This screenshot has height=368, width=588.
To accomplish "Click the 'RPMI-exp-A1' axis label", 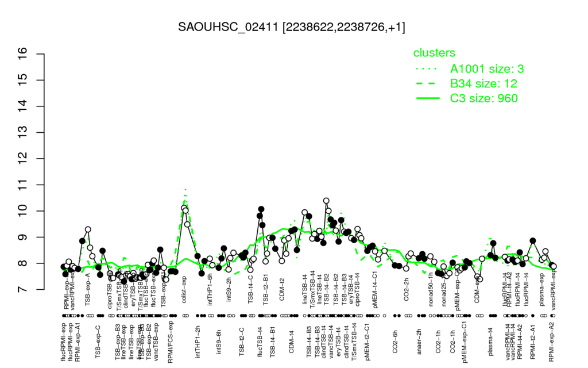I will [x=78, y=342].
